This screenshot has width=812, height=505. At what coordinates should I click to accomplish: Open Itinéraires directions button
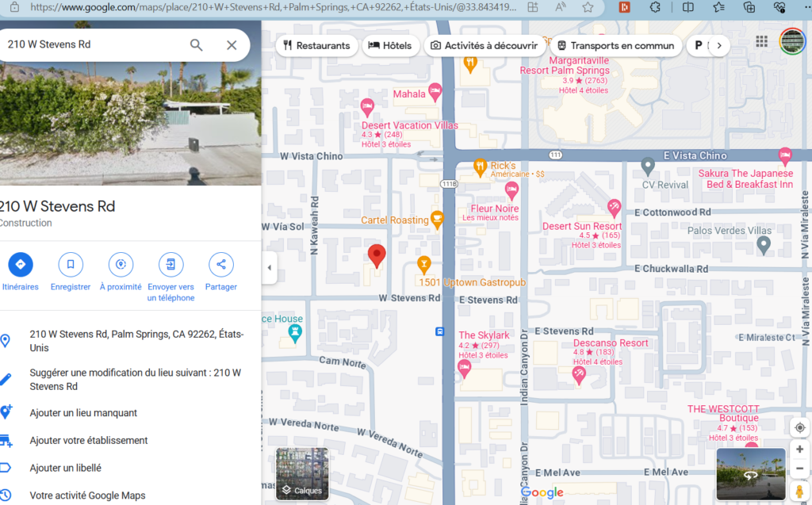tap(21, 265)
